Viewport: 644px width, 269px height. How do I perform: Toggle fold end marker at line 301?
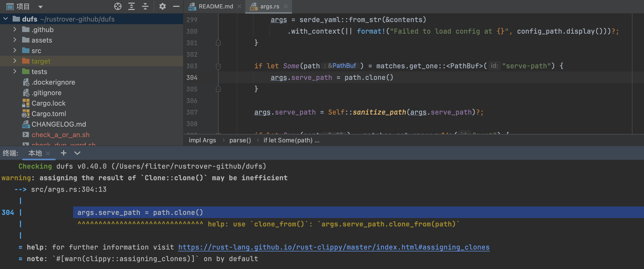pyautogui.click(x=218, y=43)
